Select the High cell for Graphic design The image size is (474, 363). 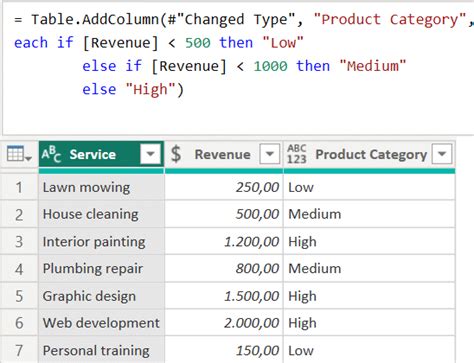pyautogui.click(x=369, y=296)
